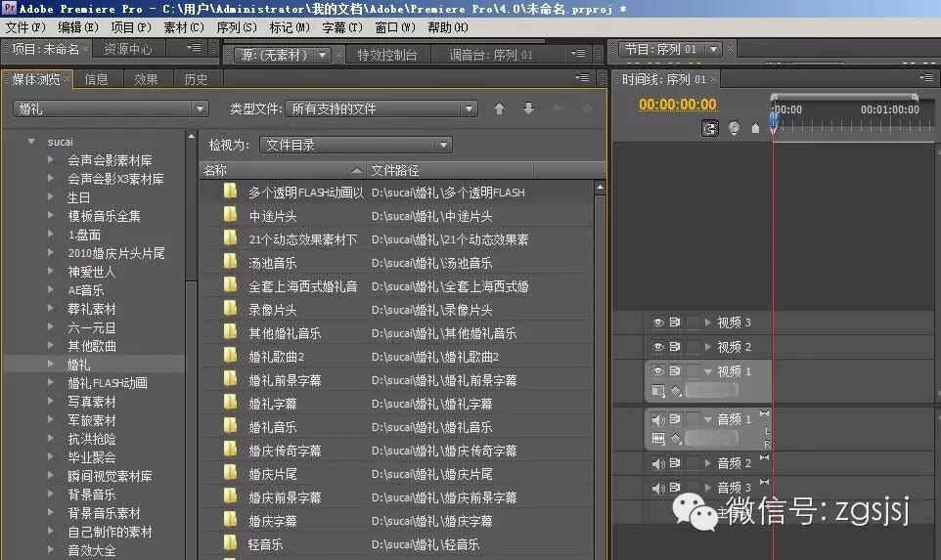Mute 音频 1 track speaker icon
941x560 pixels.
658,419
